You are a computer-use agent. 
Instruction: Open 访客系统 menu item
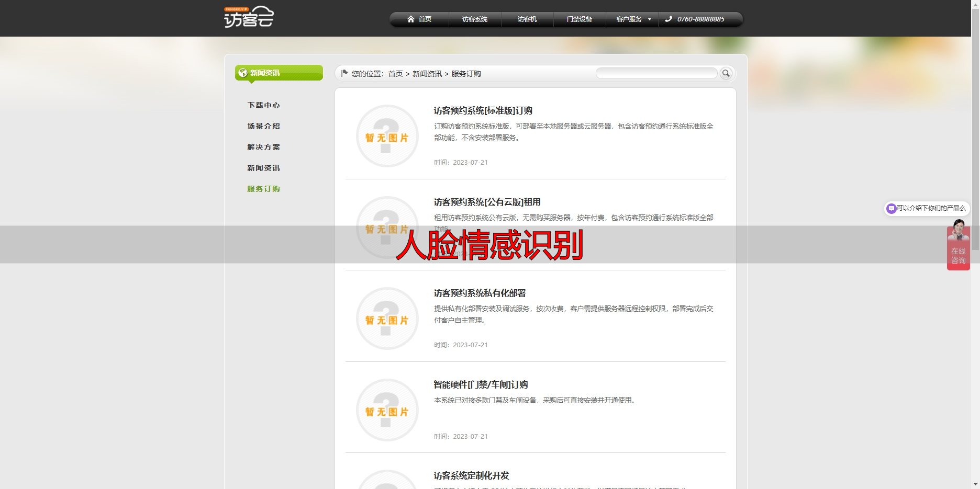(475, 19)
